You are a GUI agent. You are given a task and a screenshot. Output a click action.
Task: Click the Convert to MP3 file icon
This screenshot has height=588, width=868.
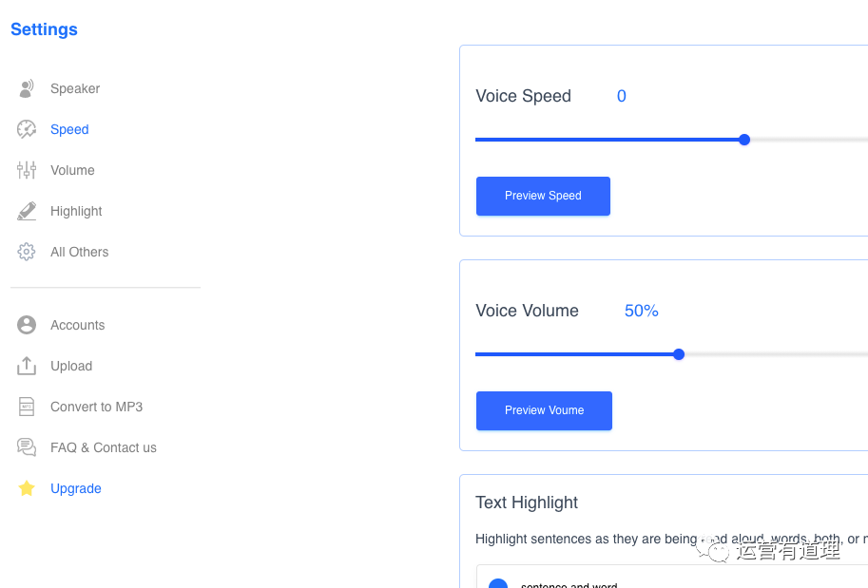click(x=27, y=407)
